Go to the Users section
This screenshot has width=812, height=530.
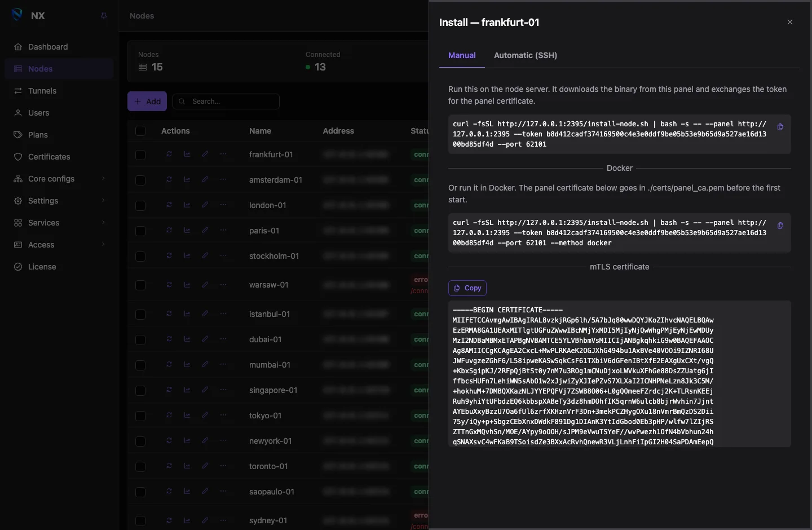(59, 113)
